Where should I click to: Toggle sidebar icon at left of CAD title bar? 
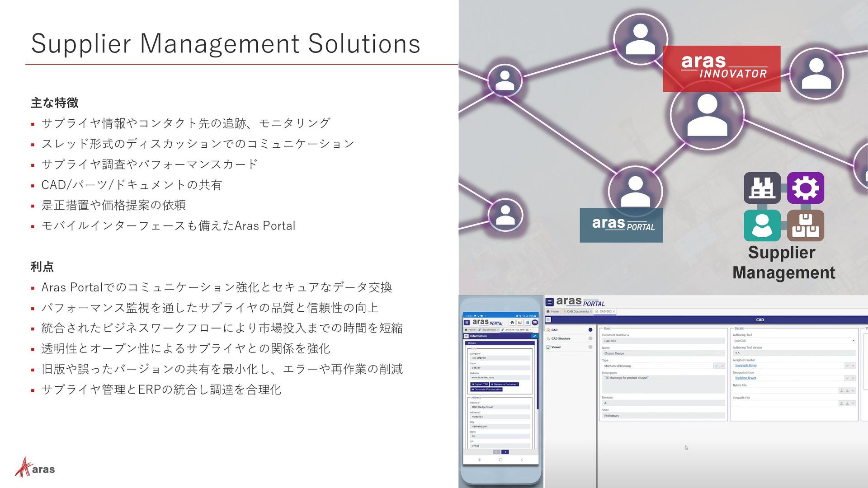point(548,319)
